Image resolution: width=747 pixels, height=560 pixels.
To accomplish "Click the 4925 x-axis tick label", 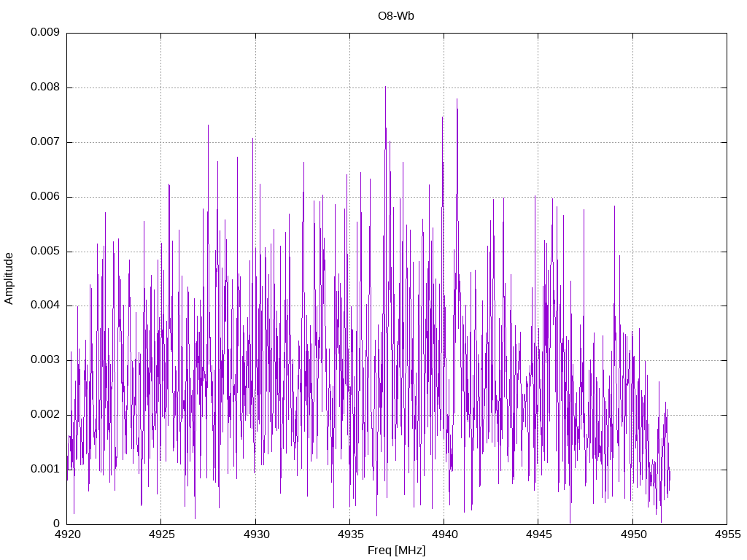I will pos(161,534).
